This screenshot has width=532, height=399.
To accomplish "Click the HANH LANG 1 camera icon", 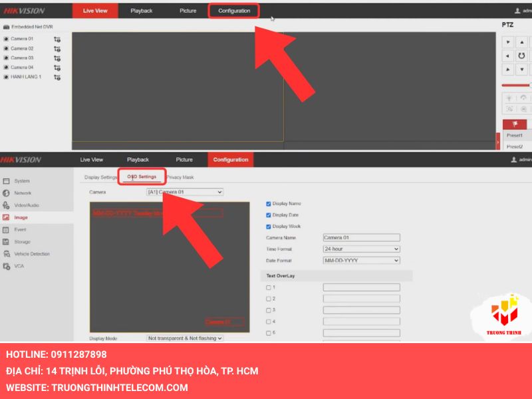I will pyautogui.click(x=6, y=77).
